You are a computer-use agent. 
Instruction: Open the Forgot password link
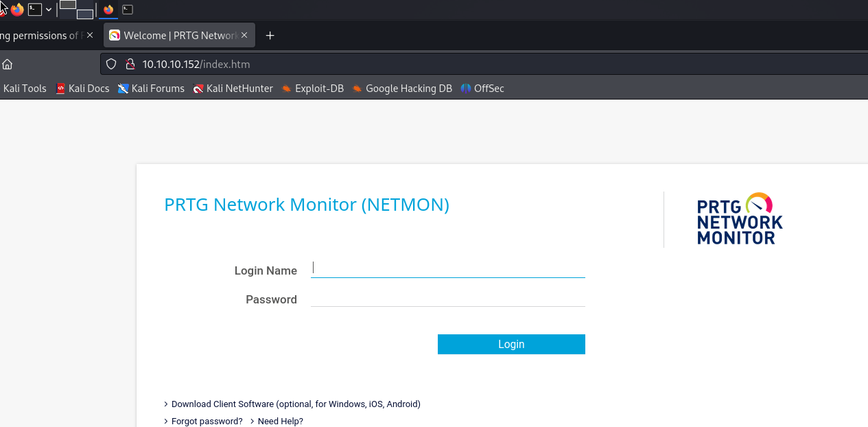point(207,422)
